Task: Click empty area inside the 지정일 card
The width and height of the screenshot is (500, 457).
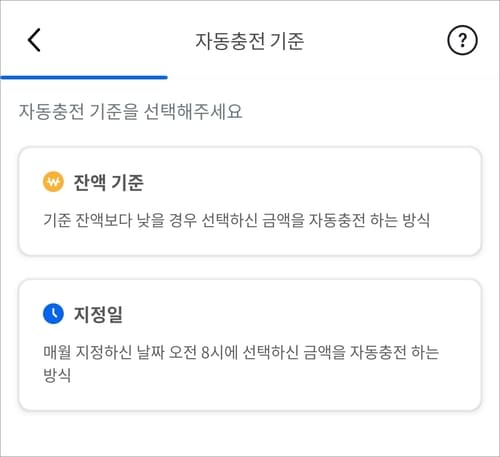Action: 300,312
